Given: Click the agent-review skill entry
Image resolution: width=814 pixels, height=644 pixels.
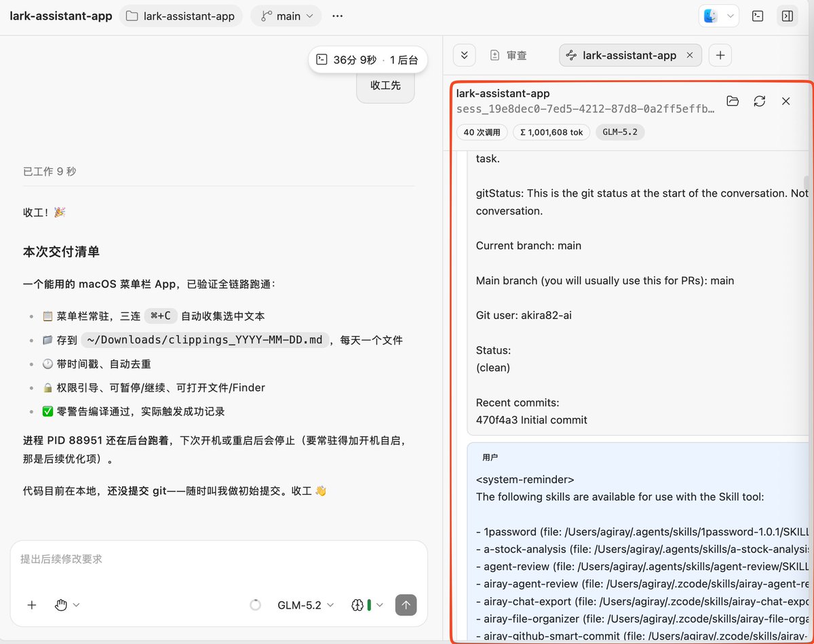Looking at the screenshot, I should [642, 567].
